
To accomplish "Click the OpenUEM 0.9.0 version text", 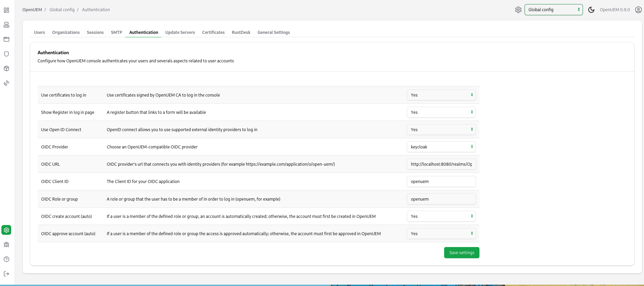I will click(614, 10).
